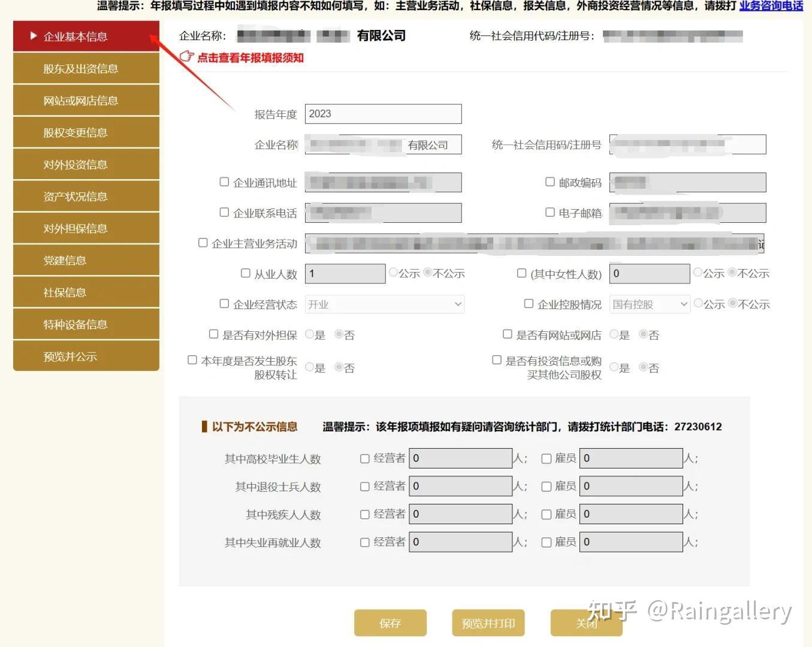Screen dimensions: 812x647
Task: Click the pointing hand icon beside 年报填报须知
Action: tap(187, 56)
